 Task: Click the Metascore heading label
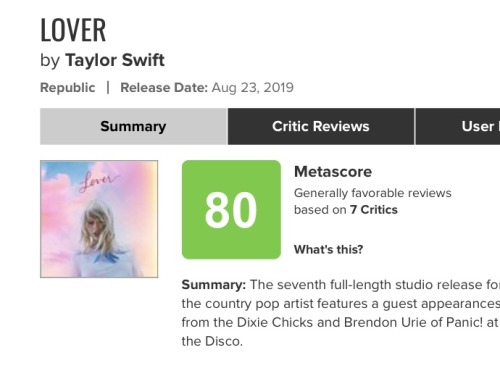333,172
